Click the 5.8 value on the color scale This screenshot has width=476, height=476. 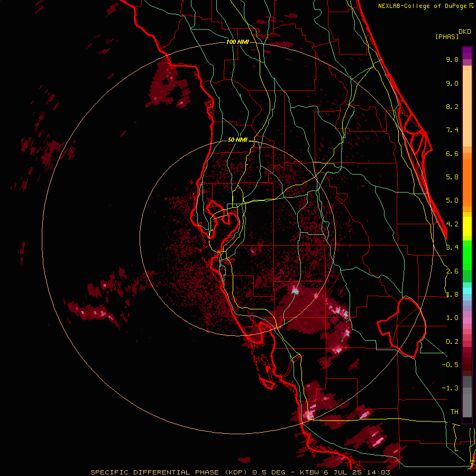[x=452, y=177]
